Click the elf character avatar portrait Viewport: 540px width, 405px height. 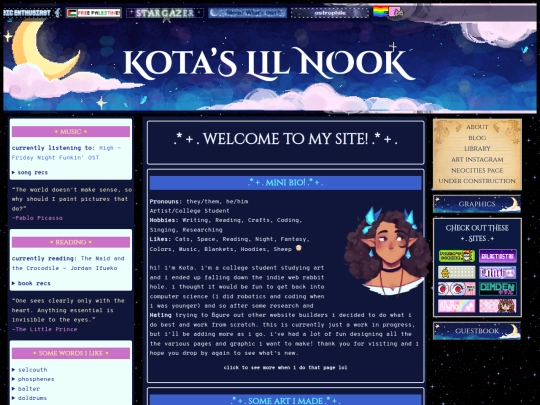point(387,251)
